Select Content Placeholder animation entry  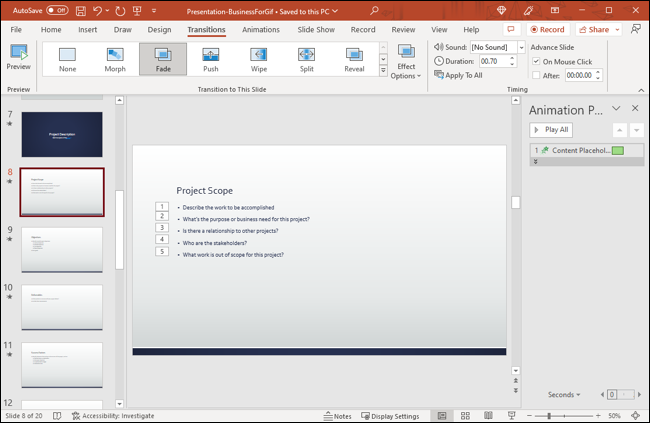click(x=587, y=151)
